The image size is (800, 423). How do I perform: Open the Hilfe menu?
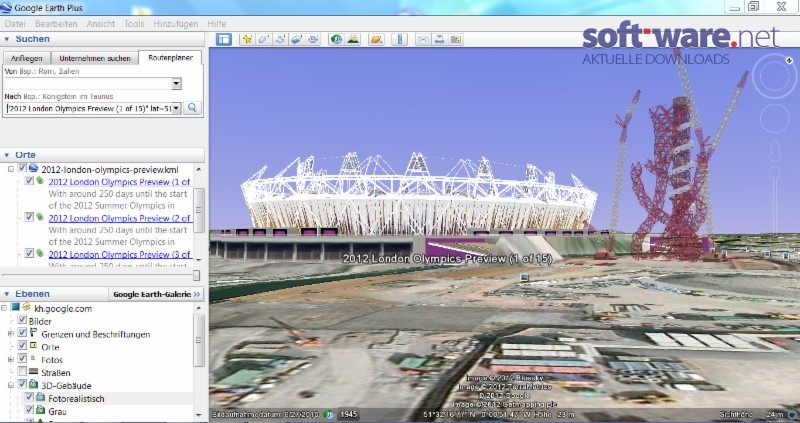216,24
